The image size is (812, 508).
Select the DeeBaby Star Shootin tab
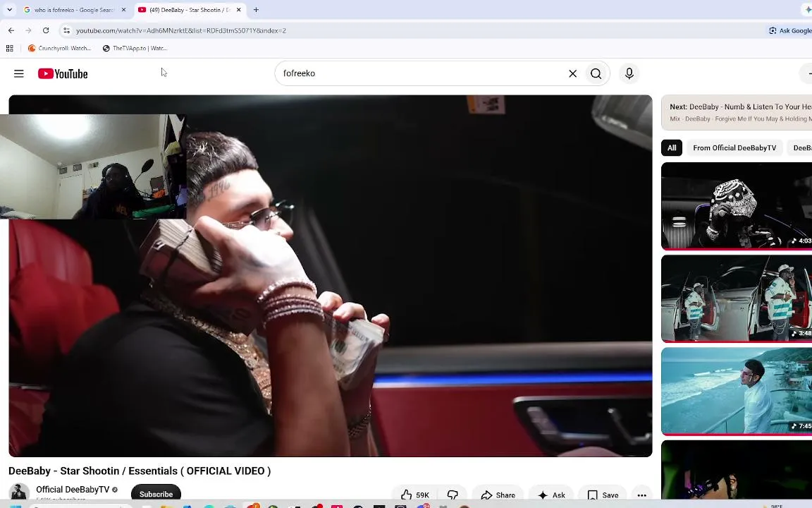pos(190,10)
